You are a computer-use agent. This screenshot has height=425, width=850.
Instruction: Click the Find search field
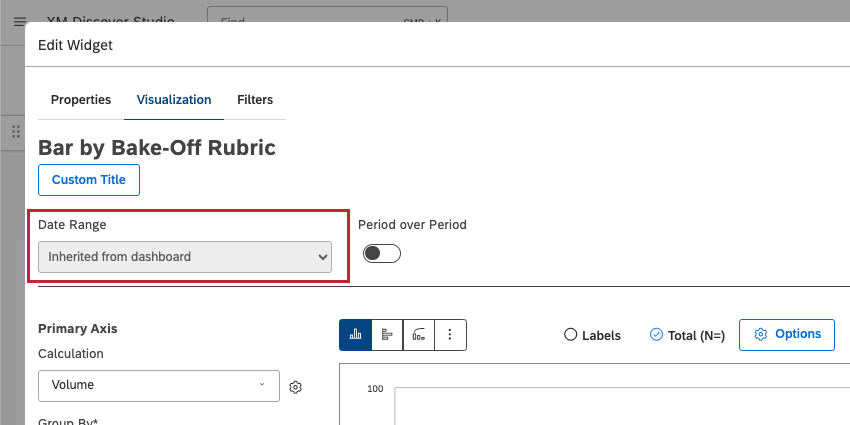tap(310, 20)
